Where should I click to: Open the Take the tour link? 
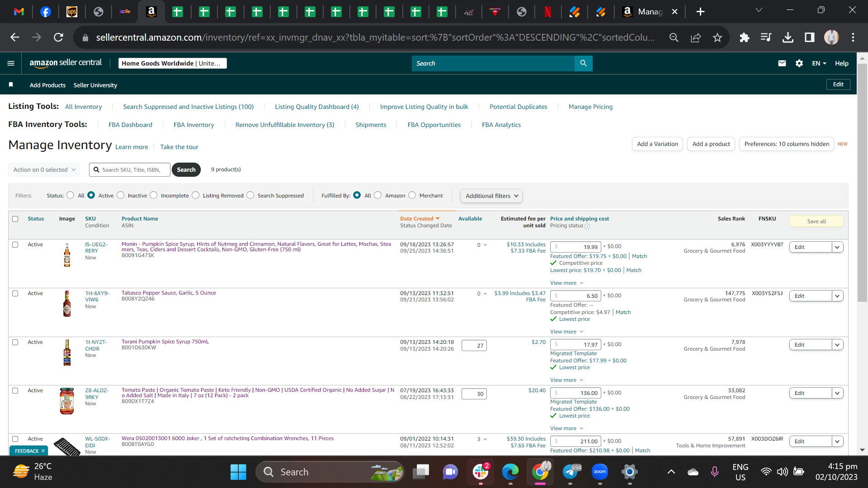[179, 147]
